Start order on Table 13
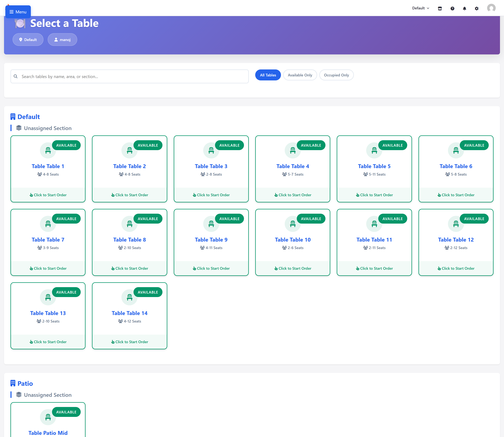Image resolution: width=504 pixels, height=437 pixels. [x=48, y=342]
